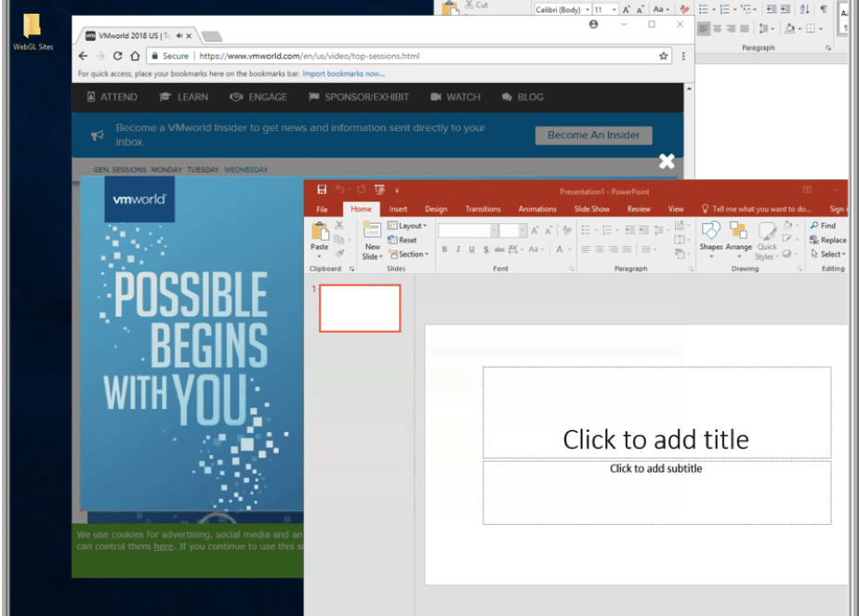Click Word's Sort A-Z icon
This screenshot has width=859, height=616.
coord(804,9)
